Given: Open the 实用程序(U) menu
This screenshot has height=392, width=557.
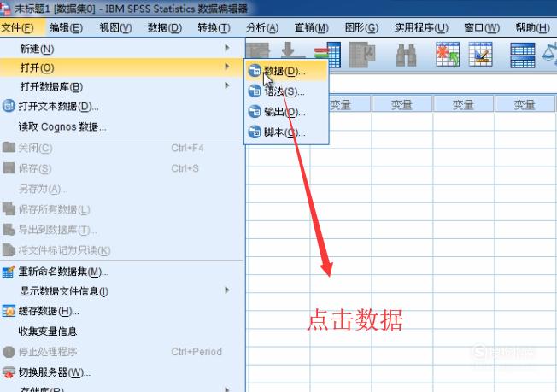Looking at the screenshot, I should click(421, 27).
